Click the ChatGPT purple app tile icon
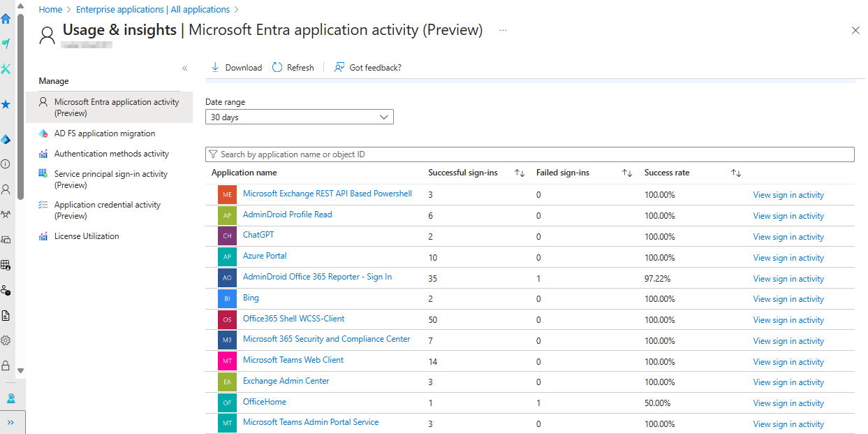This screenshot has height=434, width=868. tap(227, 236)
